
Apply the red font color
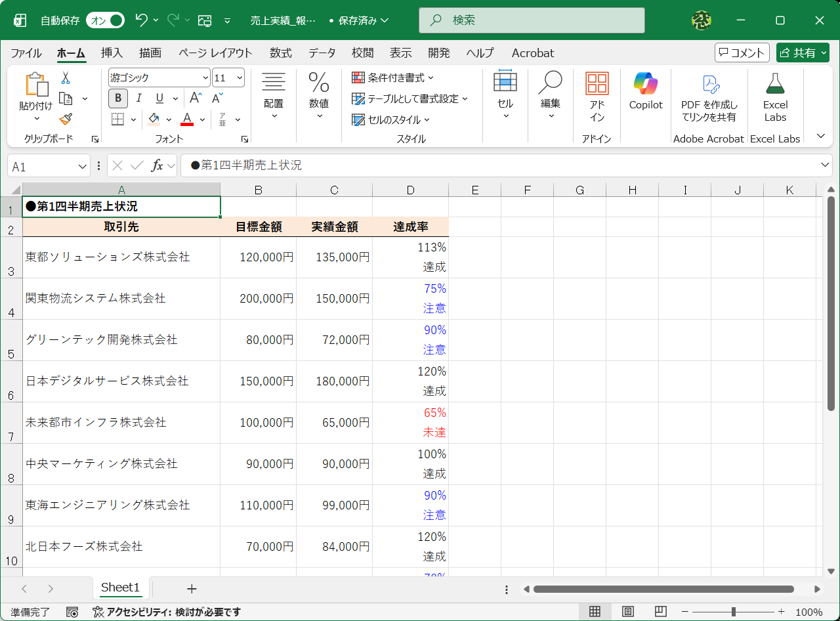tap(187, 119)
